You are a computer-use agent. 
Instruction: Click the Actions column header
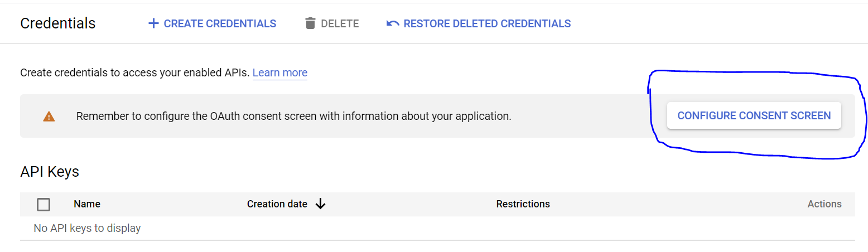(x=824, y=204)
